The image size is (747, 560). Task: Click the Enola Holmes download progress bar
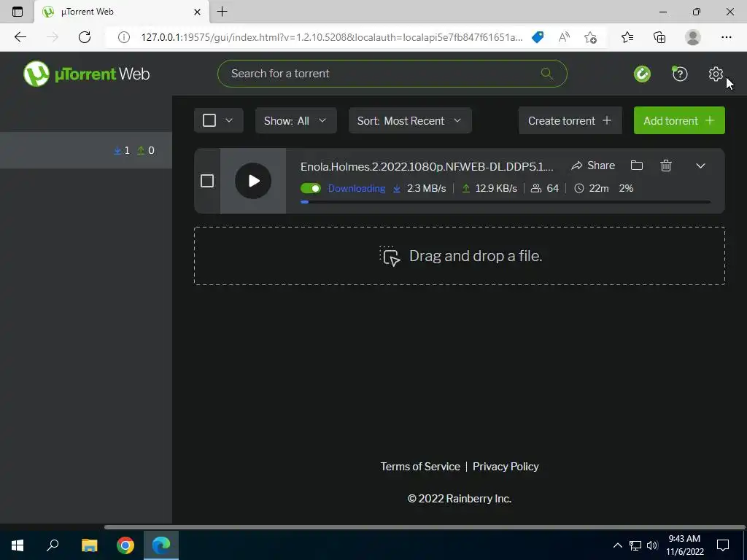click(x=506, y=202)
